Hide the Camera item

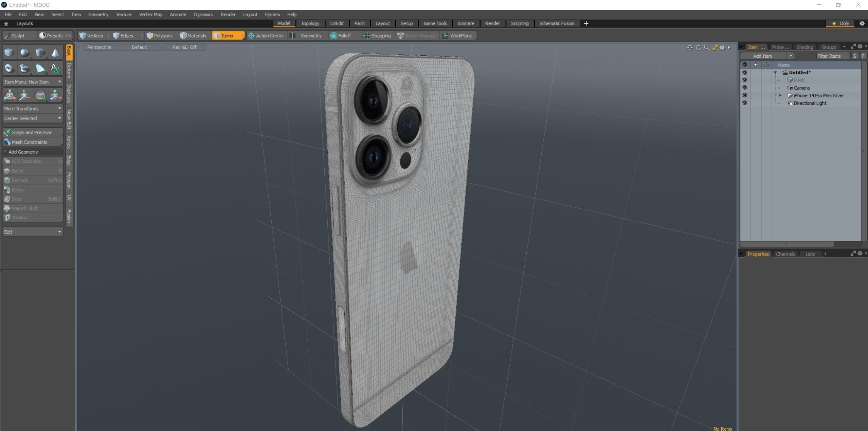(745, 88)
